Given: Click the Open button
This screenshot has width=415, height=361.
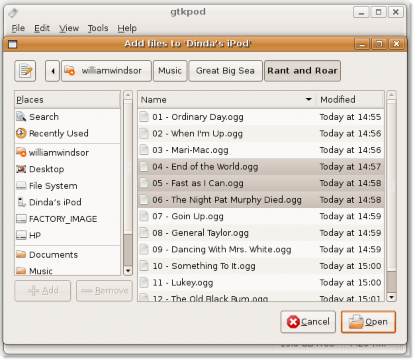Looking at the screenshot, I should (x=368, y=322).
